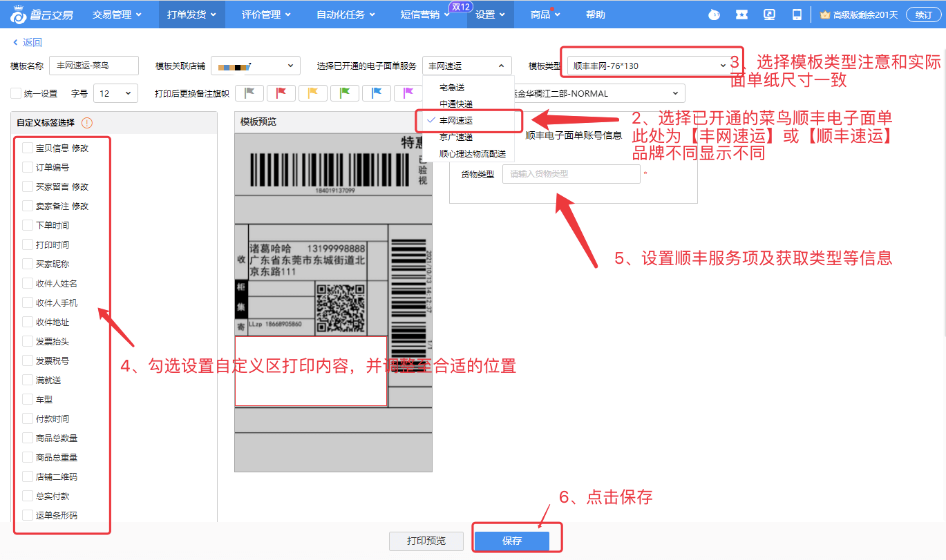Viewport: 946px width, 560px height.
Task: Click the crown premium version icon
Action: [825, 15]
